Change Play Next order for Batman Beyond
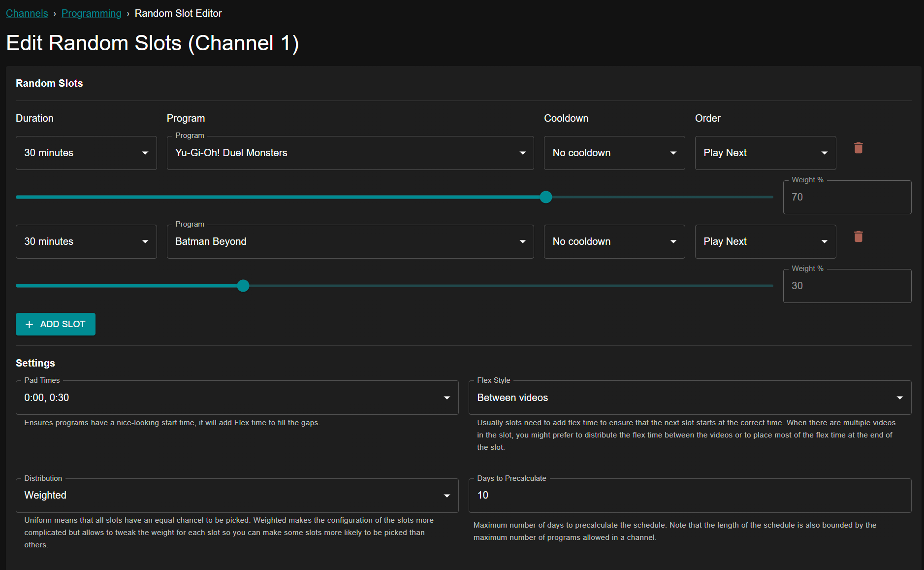This screenshot has width=924, height=570. [x=765, y=242]
